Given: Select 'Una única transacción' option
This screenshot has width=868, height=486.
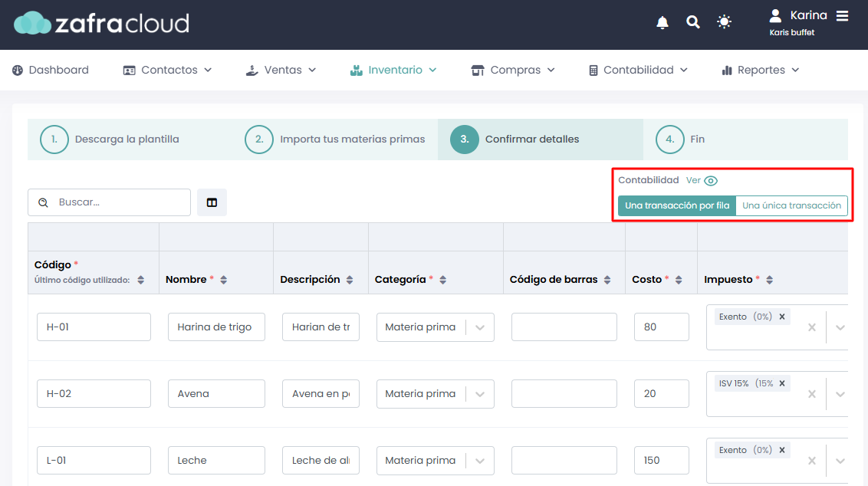Looking at the screenshot, I should (791, 205).
